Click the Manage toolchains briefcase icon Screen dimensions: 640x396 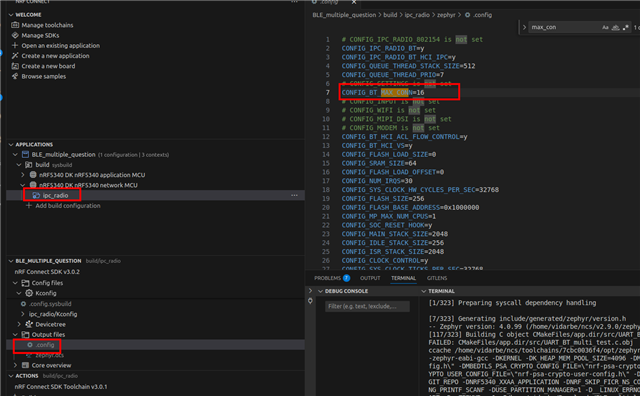[15, 25]
